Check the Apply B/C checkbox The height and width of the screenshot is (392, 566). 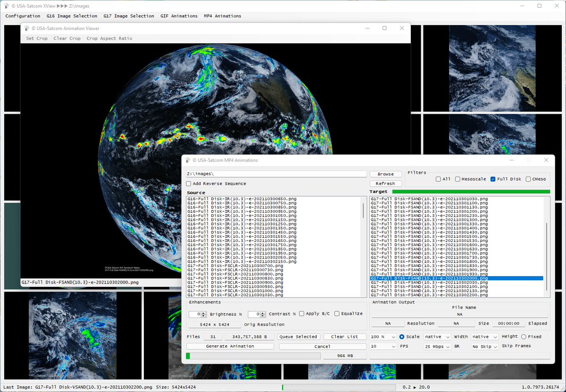click(301, 314)
